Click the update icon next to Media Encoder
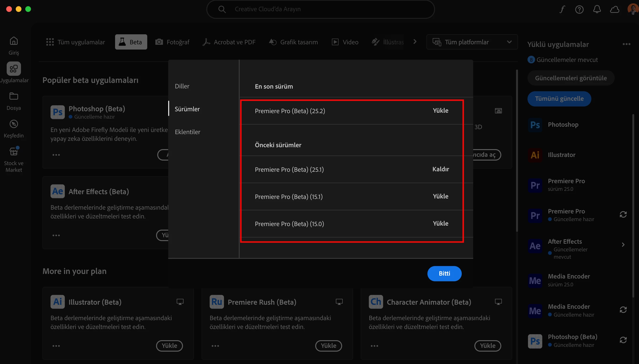Viewport: 639px width, 364px height. point(623,310)
